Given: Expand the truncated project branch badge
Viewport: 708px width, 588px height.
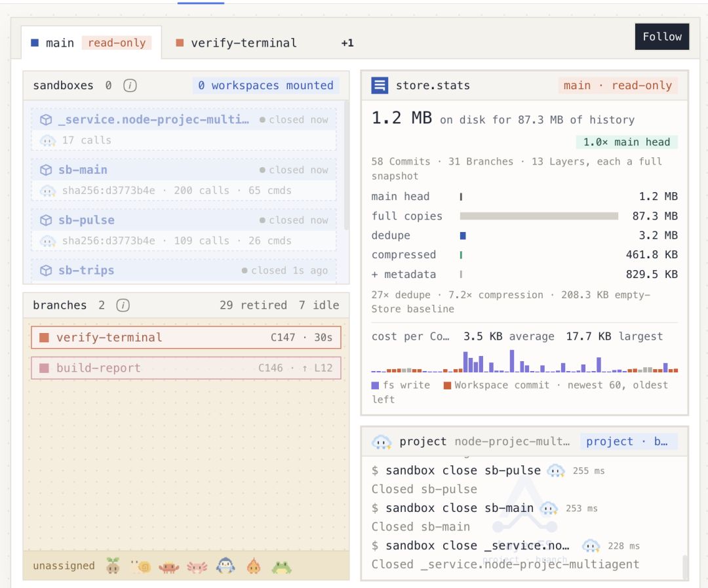Looking at the screenshot, I should tap(629, 441).
